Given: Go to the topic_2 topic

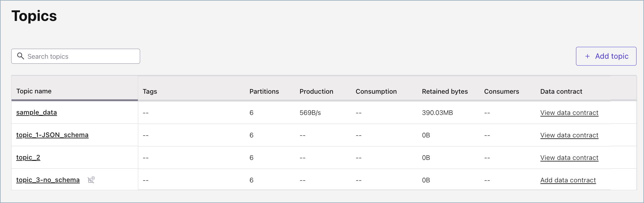Looking at the screenshot, I should point(28,157).
